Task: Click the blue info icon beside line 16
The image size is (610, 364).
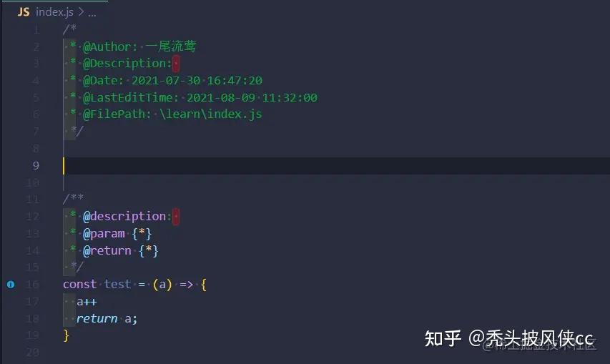Action: tap(11, 285)
